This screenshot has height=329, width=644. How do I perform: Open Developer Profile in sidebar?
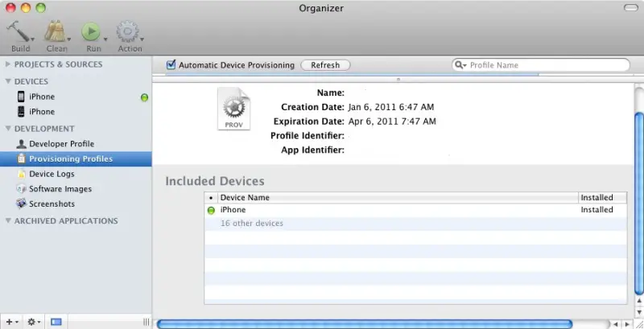pyautogui.click(x=61, y=143)
